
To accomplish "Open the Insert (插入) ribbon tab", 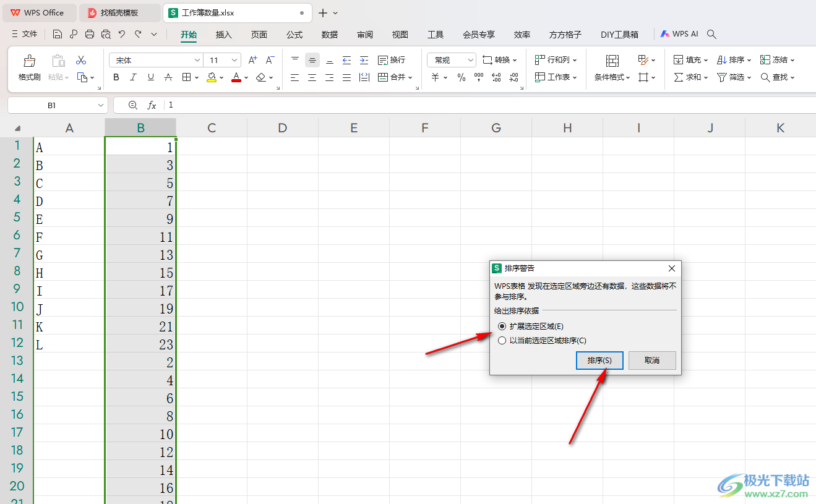I will (224, 35).
